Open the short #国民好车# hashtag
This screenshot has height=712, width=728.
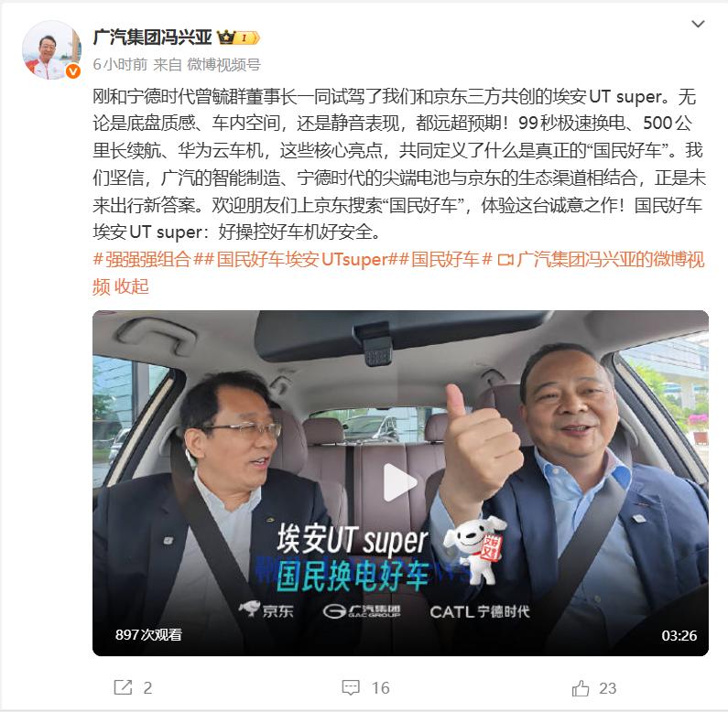445,259
